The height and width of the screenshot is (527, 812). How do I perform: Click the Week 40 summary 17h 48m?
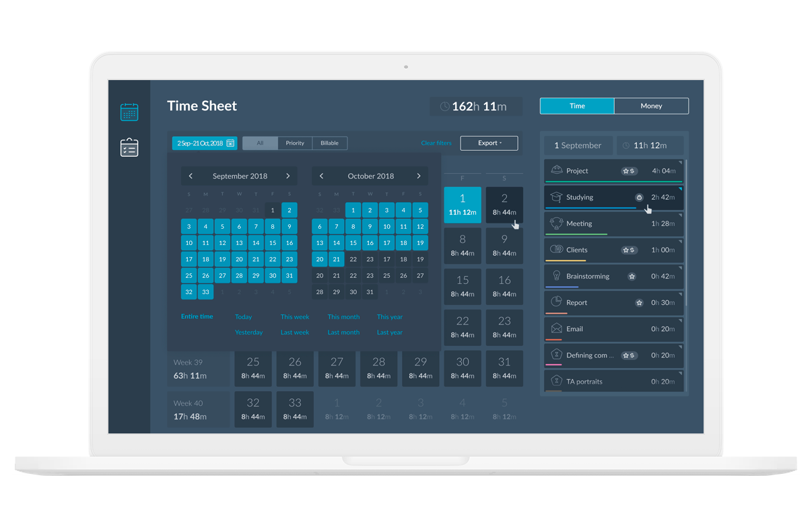click(x=199, y=409)
